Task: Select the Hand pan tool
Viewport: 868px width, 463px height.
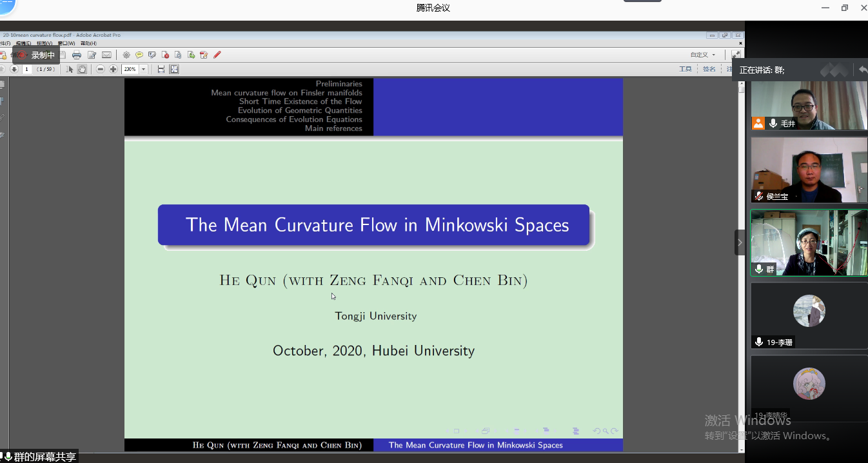Action: click(x=82, y=69)
